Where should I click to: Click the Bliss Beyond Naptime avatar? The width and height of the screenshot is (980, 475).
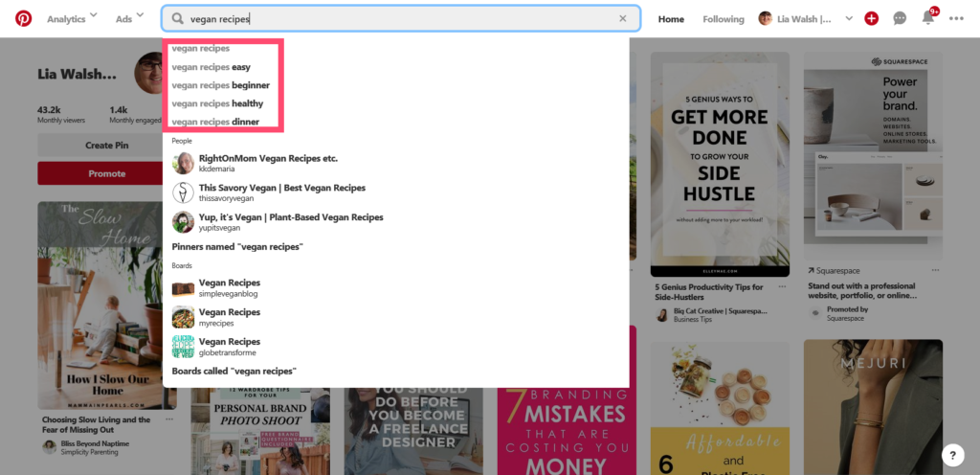point(50,447)
